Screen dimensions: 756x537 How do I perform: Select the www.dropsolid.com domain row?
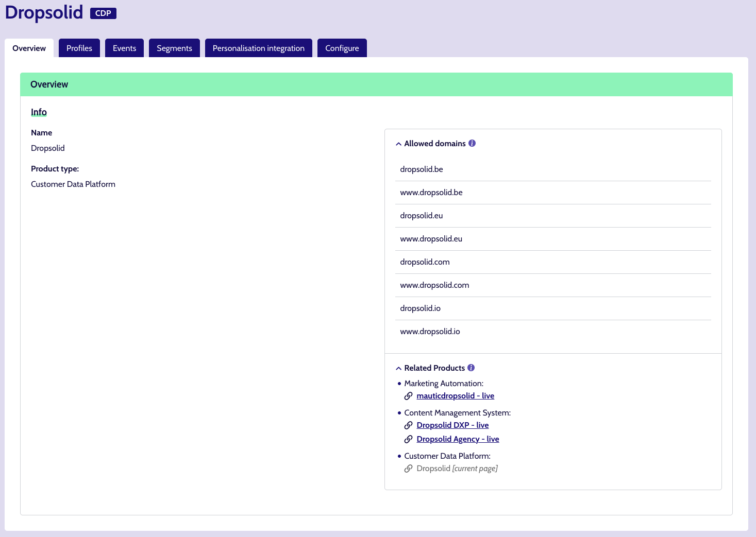(x=553, y=285)
